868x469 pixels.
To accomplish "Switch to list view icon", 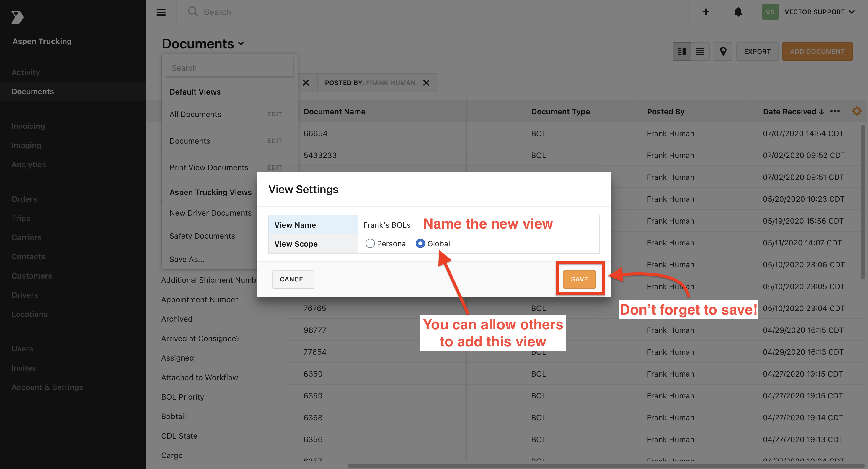I will (700, 51).
